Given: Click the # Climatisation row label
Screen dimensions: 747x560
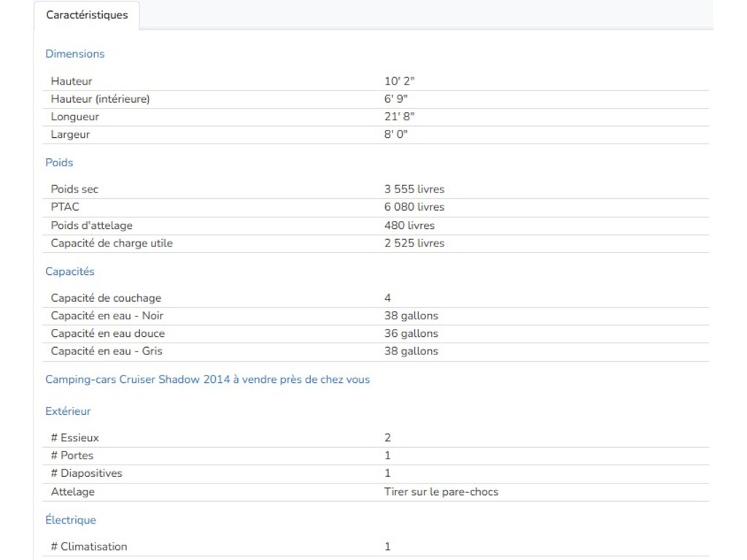Looking at the screenshot, I should click(88, 547).
